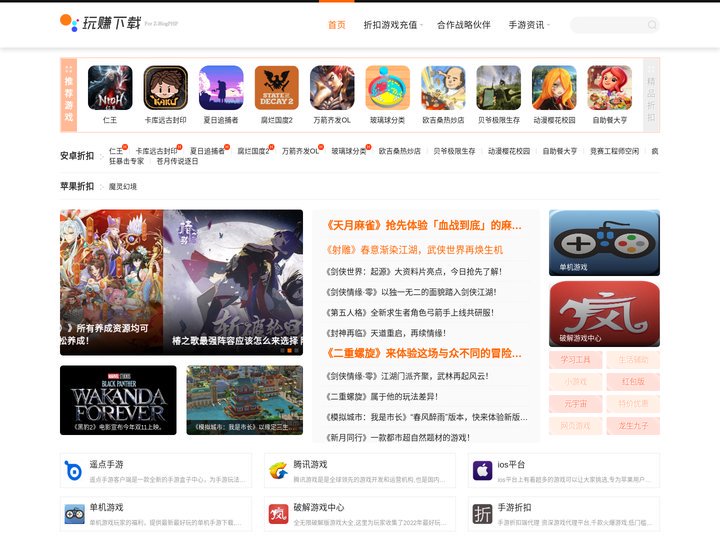
Task: Open the 单机游戏 gamepad banner
Action: point(604,243)
